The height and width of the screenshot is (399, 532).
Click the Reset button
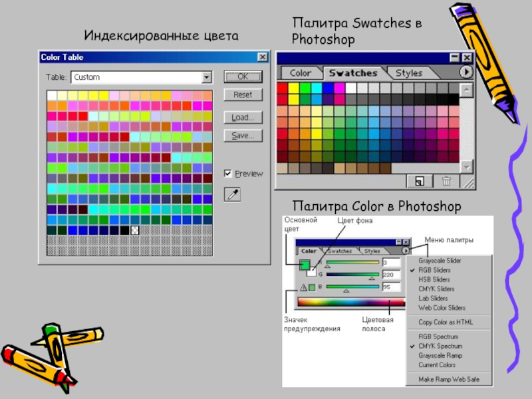click(x=243, y=94)
